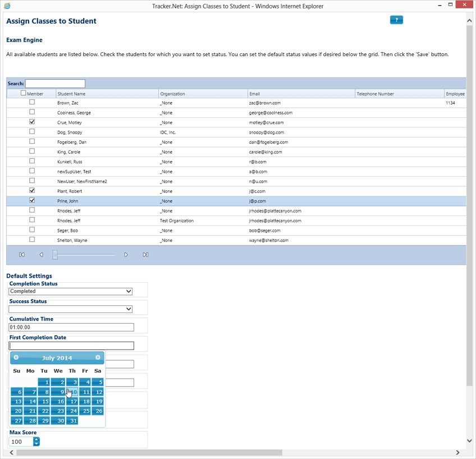Check the box for Shelton, Wayne

(32, 240)
